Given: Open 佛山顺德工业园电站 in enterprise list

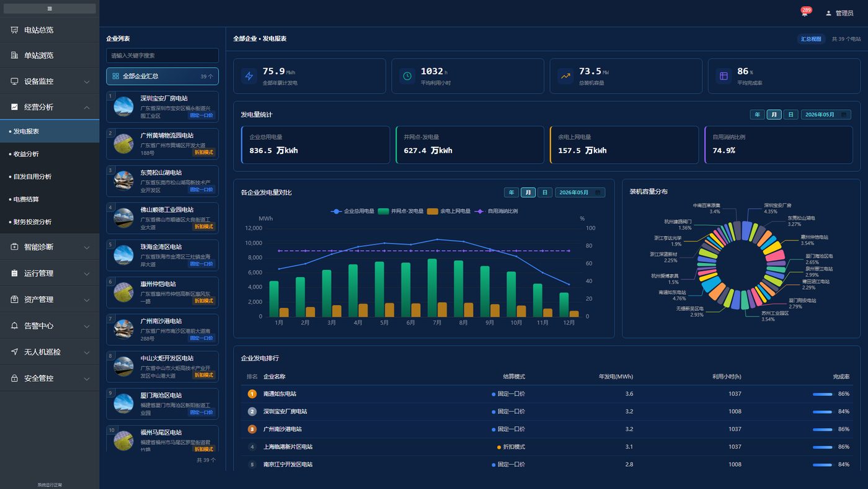Looking at the screenshot, I should [162, 218].
